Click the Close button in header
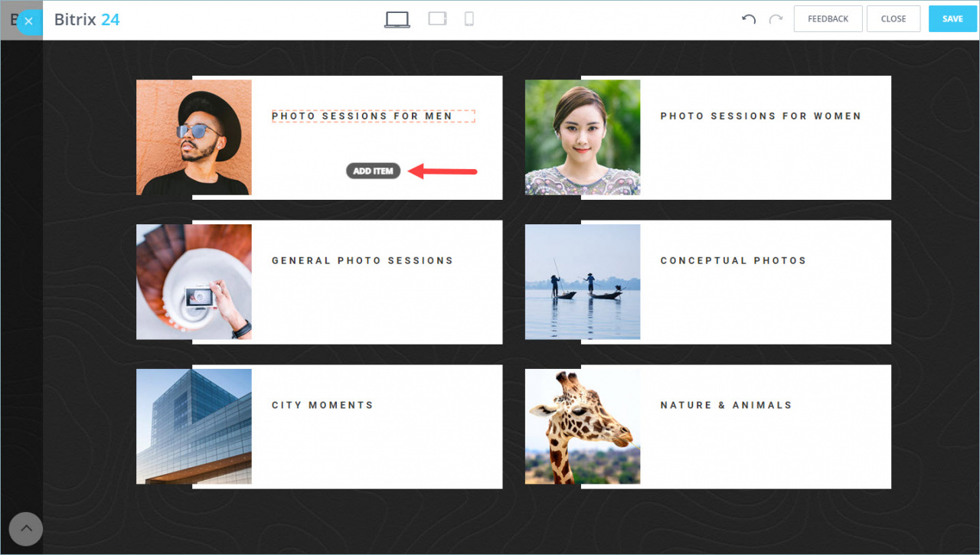This screenshot has width=980, height=555. pyautogui.click(x=893, y=19)
